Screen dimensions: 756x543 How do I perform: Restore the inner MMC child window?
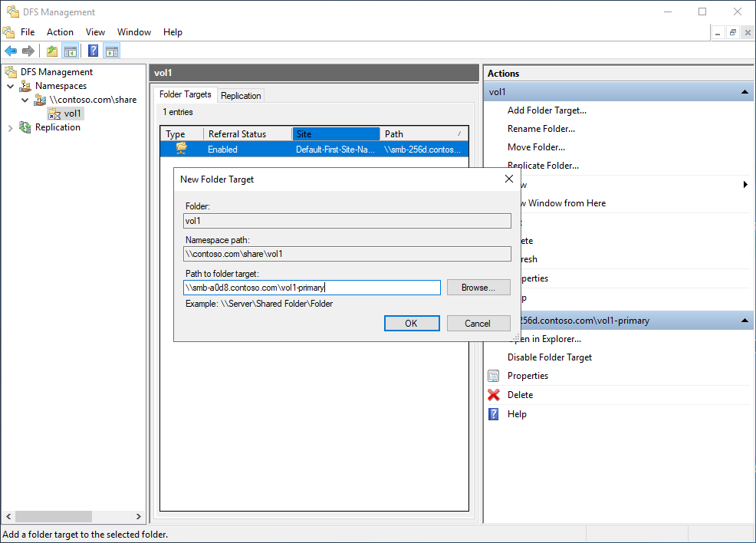pyautogui.click(x=733, y=33)
